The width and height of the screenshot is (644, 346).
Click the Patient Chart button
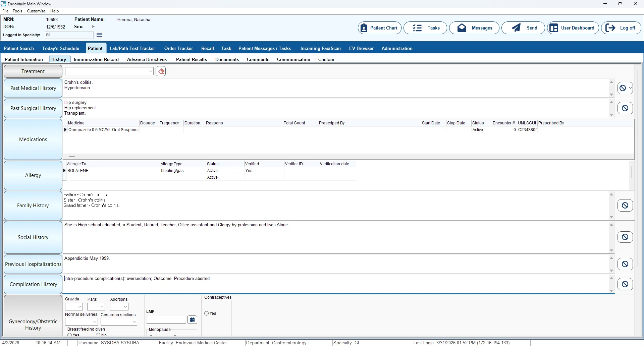point(379,28)
